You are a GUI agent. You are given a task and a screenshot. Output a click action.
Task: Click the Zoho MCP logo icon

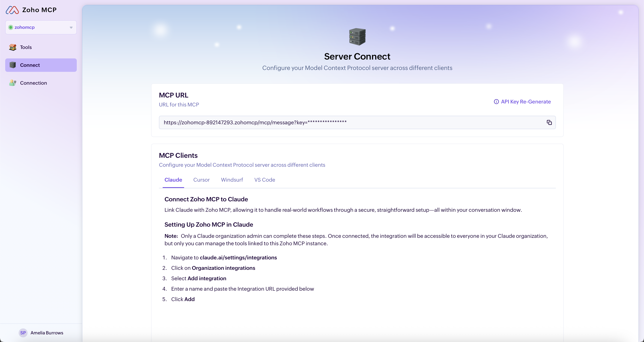coord(12,10)
